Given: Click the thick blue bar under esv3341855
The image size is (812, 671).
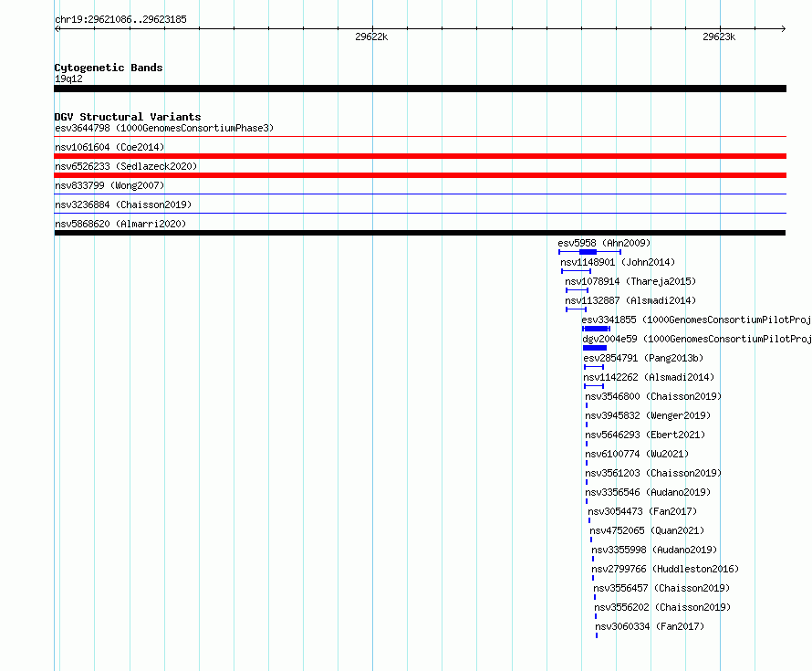Looking at the screenshot, I should pos(596,329).
